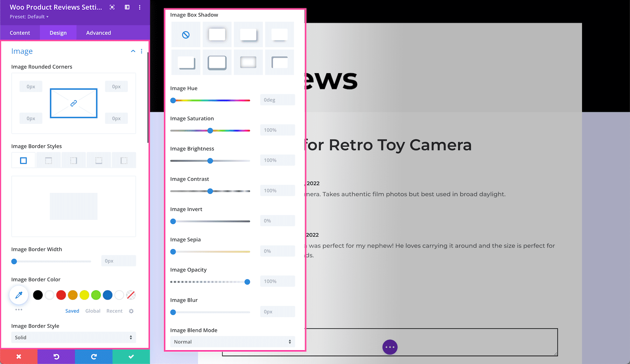The image size is (630, 364).
Task: Click the redo arrow in bottom bar
Action: [x=94, y=356]
